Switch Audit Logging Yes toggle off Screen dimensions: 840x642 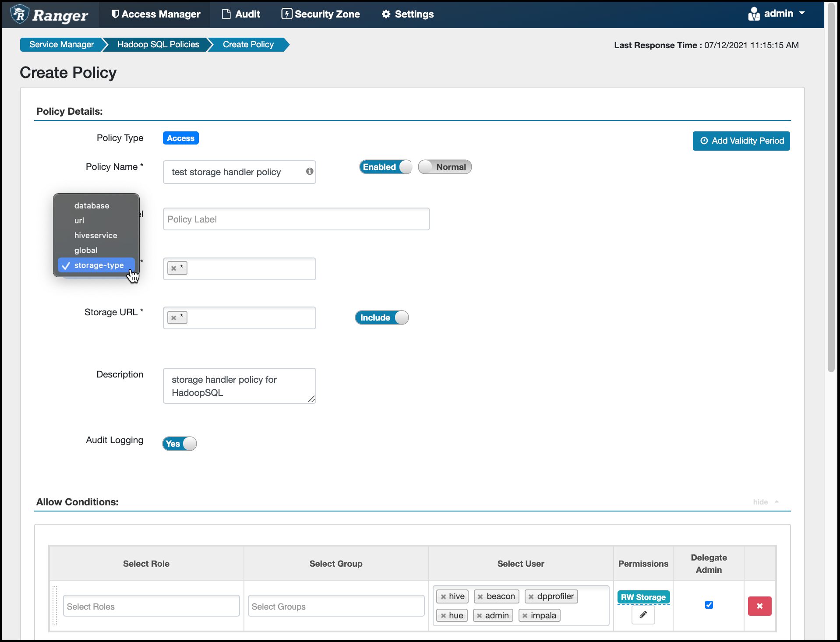tap(179, 444)
